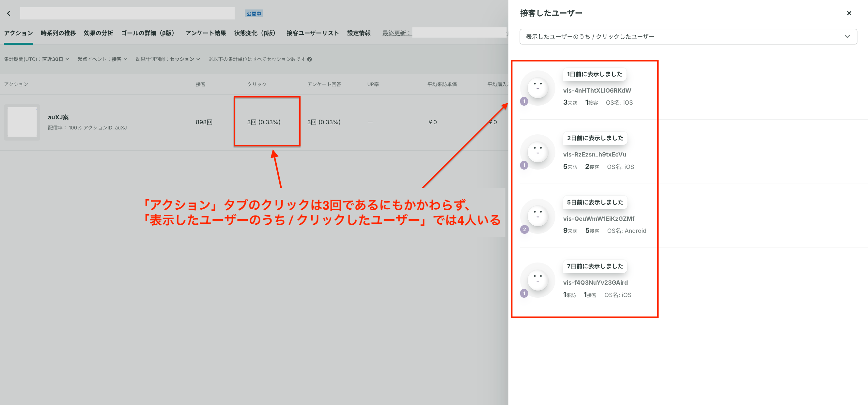Click the クリック column header
The image size is (868, 405).
(x=257, y=84)
